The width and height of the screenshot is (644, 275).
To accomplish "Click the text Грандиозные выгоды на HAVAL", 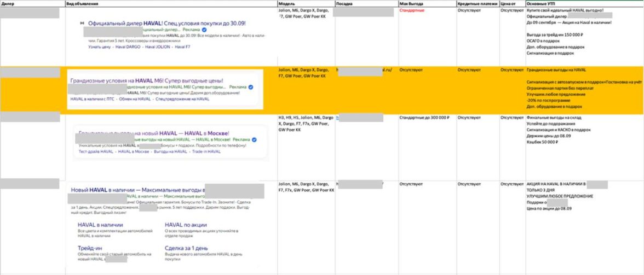I will [556, 69].
